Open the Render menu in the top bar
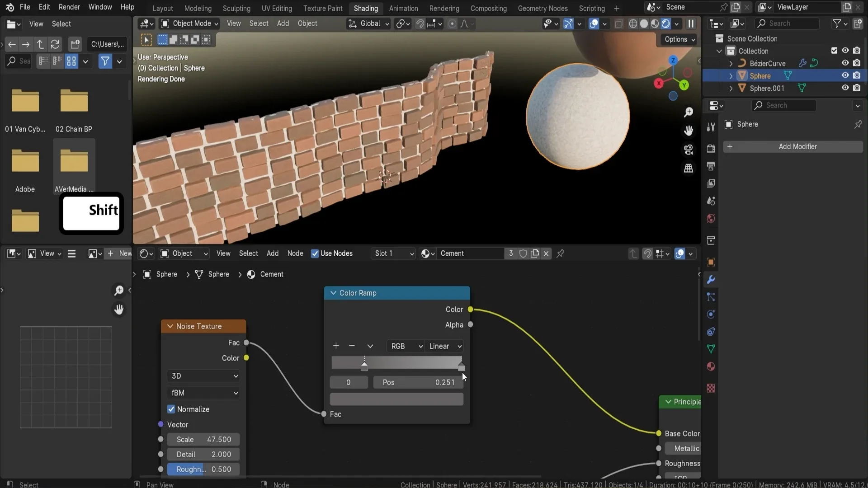This screenshot has width=868, height=488. [69, 7]
